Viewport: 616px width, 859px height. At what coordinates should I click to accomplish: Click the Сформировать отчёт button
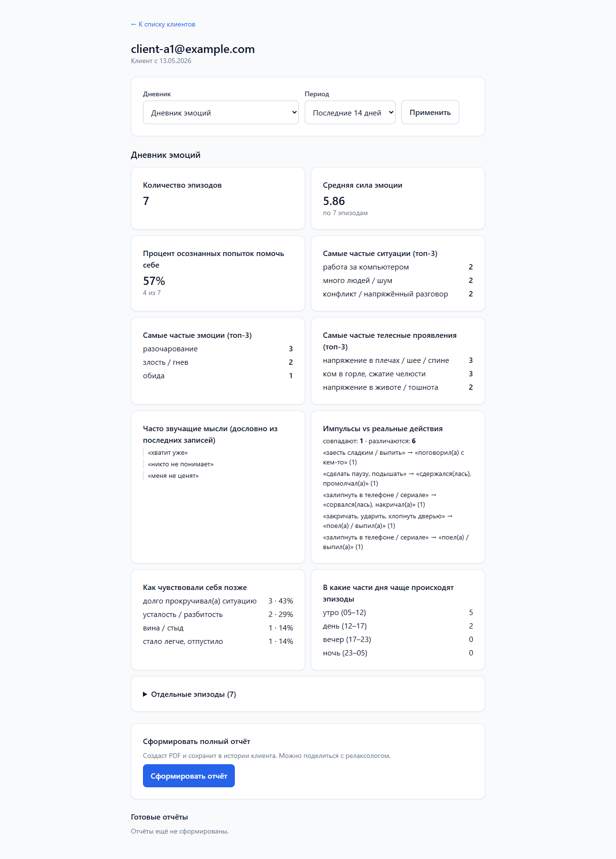pyautogui.click(x=189, y=776)
